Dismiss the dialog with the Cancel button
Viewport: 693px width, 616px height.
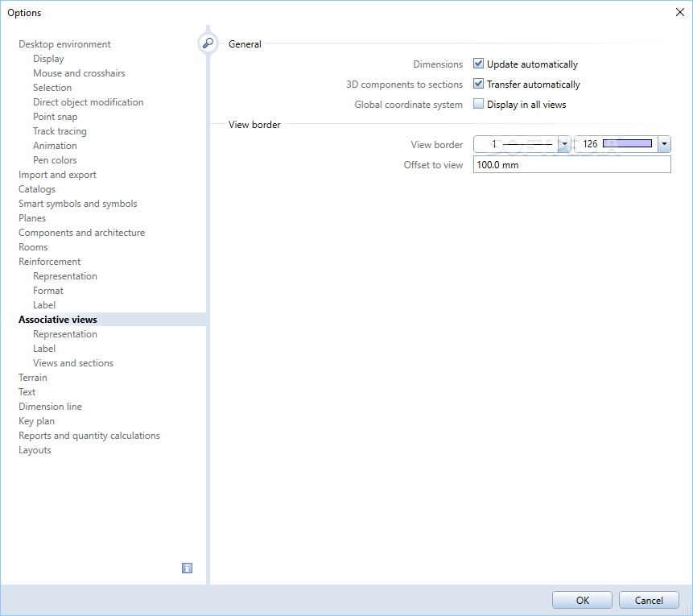pos(649,600)
